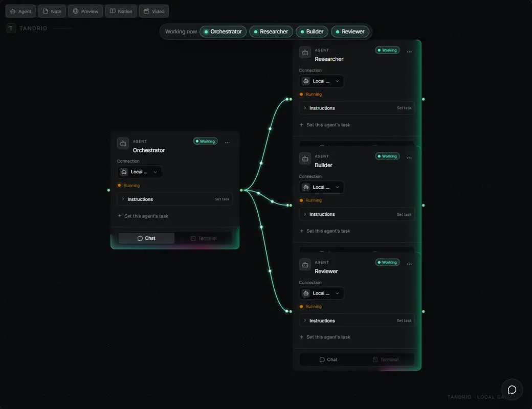Add a Notion block from the toolbar
The image size is (532, 409).
point(121,11)
